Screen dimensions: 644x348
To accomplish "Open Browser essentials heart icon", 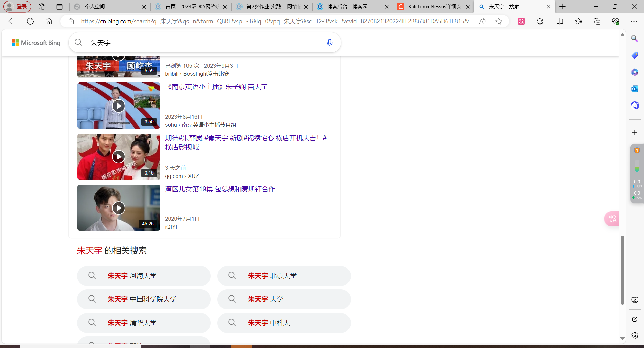I will [615, 21].
